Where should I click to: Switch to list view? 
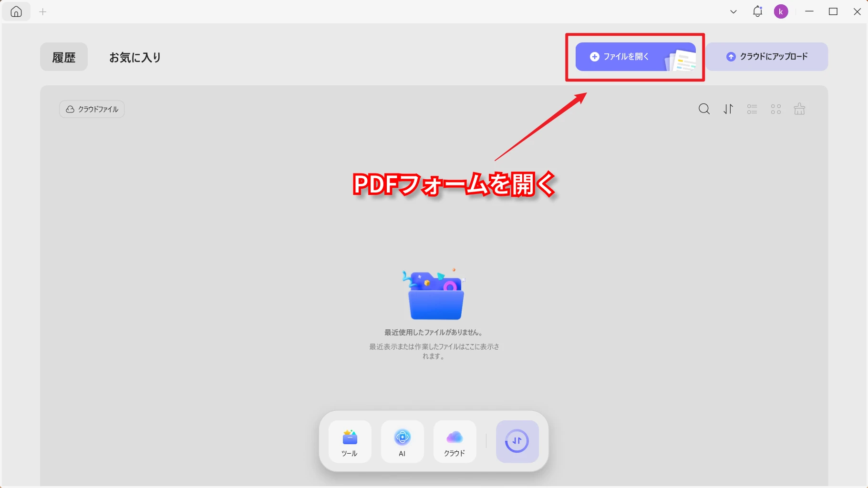click(x=752, y=109)
